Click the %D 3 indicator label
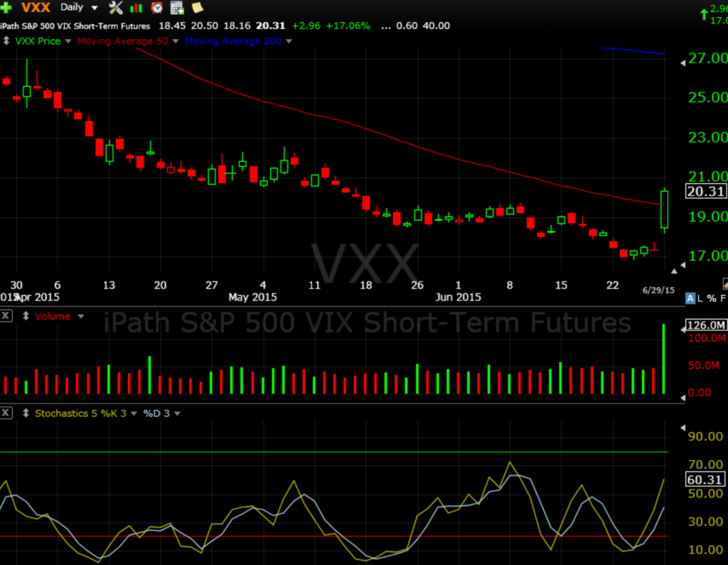 coord(156,413)
